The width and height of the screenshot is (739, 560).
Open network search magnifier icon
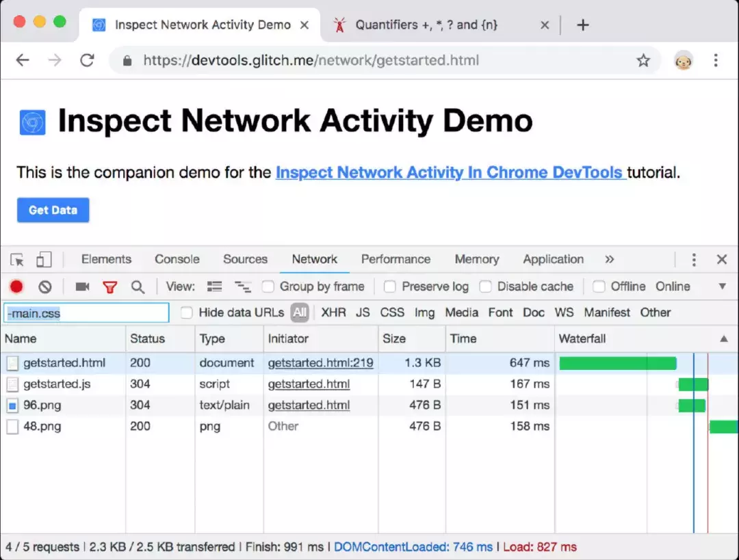(138, 286)
